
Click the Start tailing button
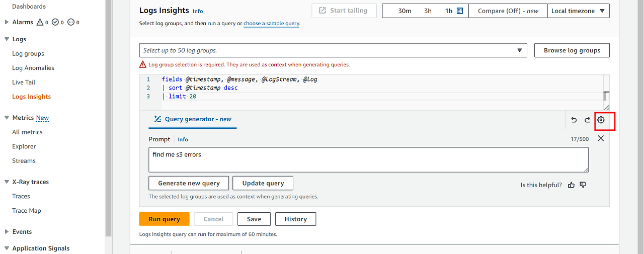tap(344, 11)
